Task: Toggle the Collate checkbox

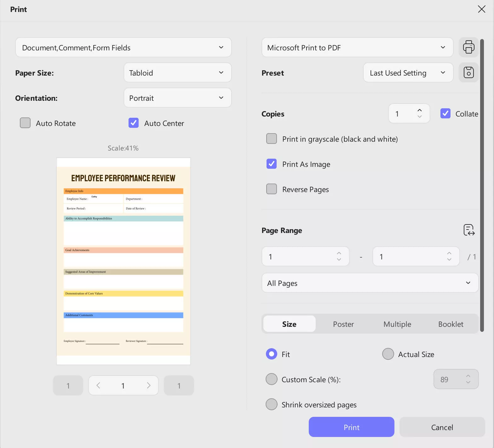Action: coord(445,113)
